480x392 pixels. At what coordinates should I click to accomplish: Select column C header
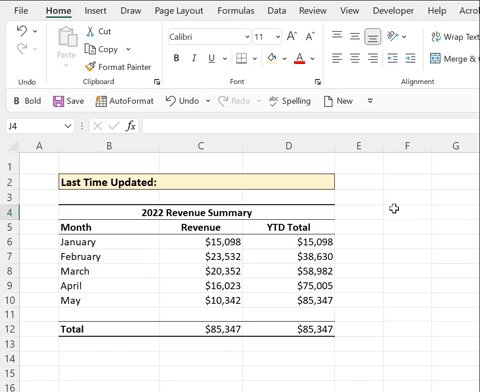coord(201,146)
